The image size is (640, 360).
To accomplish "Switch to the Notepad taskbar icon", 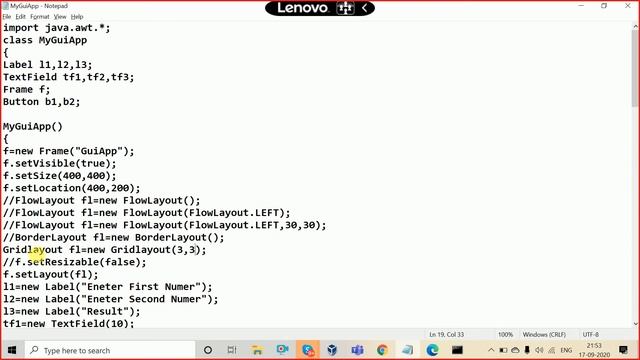I will [407, 350].
